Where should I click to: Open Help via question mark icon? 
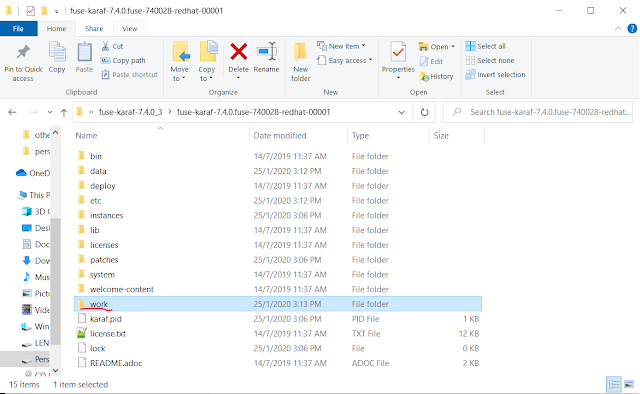(x=632, y=29)
